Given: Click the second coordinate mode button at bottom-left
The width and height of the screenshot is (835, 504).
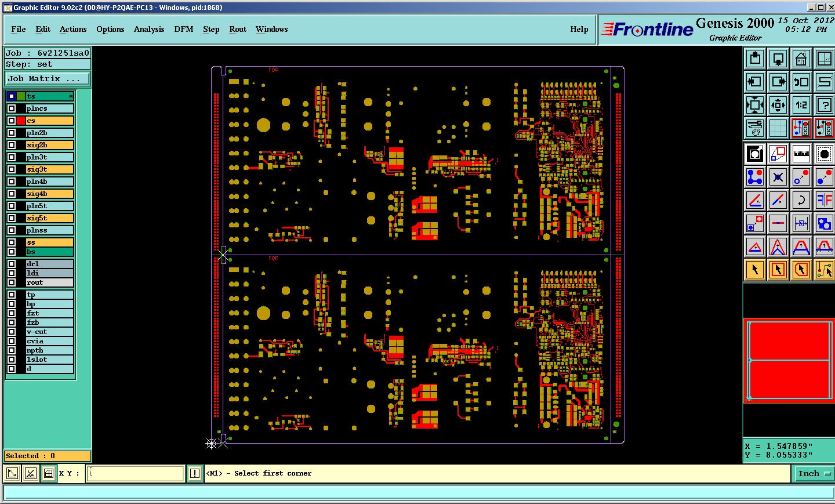Looking at the screenshot, I should click(x=31, y=473).
